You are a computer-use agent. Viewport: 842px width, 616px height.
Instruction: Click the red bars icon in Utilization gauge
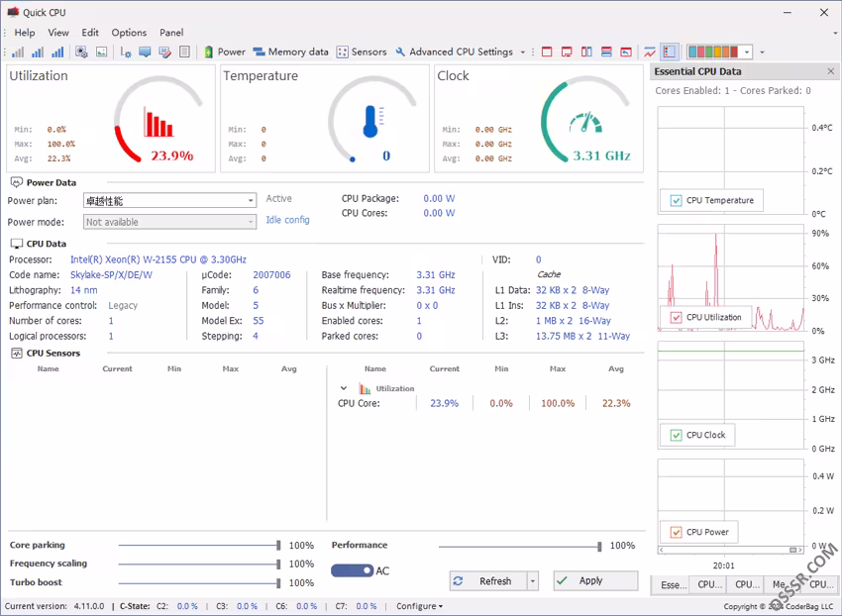158,122
